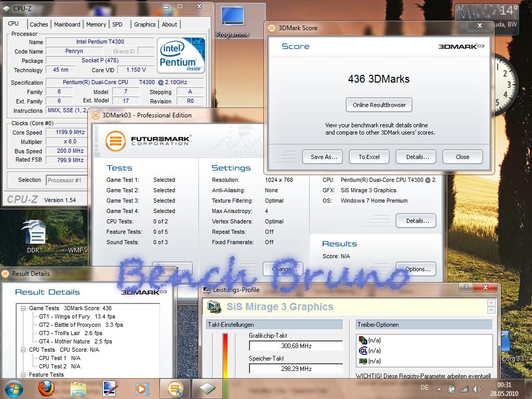
Task: Click the Close button in 3DMark Score
Action: pos(462,157)
